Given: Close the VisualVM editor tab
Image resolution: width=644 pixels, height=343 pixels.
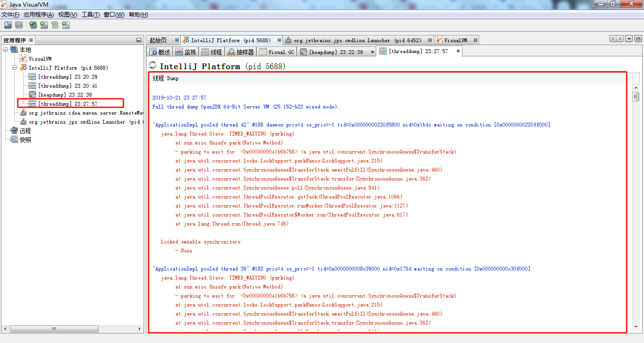Looking at the screenshot, I should click(475, 40).
